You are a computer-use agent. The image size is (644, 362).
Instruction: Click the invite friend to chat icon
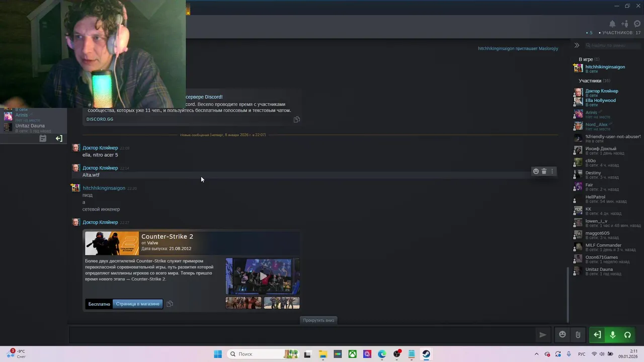625,24
